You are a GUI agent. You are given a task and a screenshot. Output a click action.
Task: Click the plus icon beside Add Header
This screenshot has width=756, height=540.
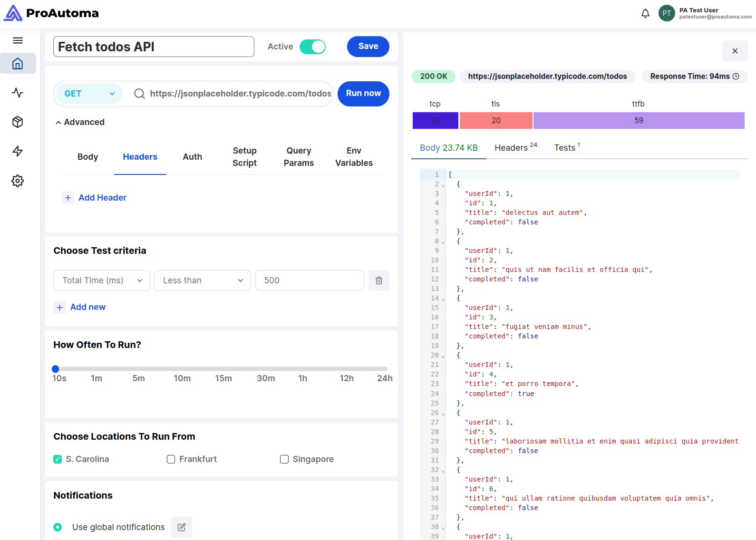[68, 198]
